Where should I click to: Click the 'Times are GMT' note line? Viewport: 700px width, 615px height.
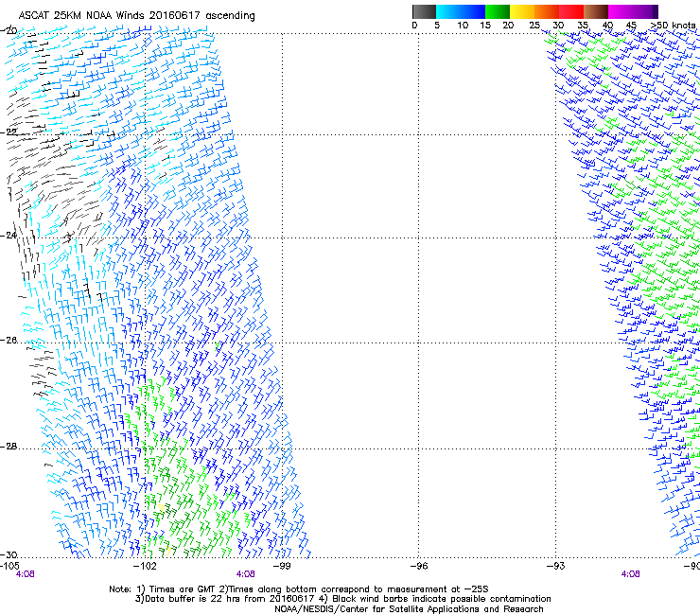click(299, 589)
